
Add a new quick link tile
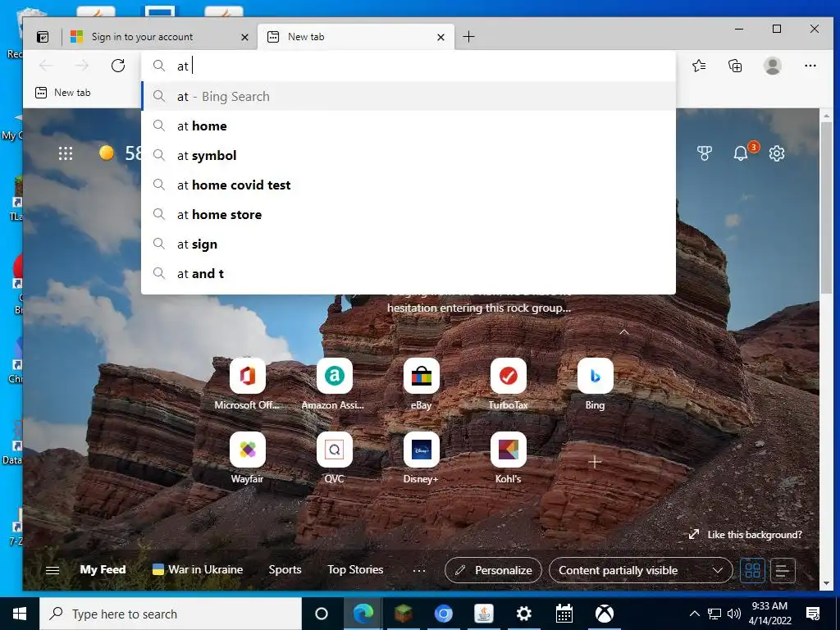(595, 462)
